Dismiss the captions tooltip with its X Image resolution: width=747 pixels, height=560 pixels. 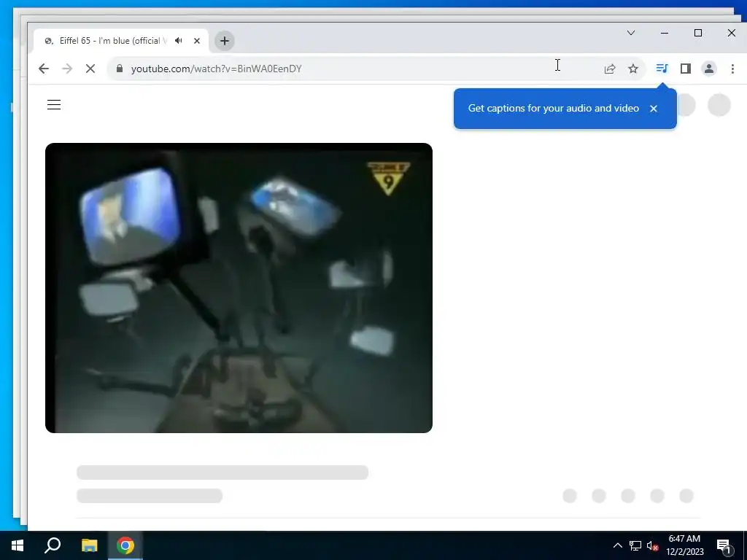tap(654, 109)
